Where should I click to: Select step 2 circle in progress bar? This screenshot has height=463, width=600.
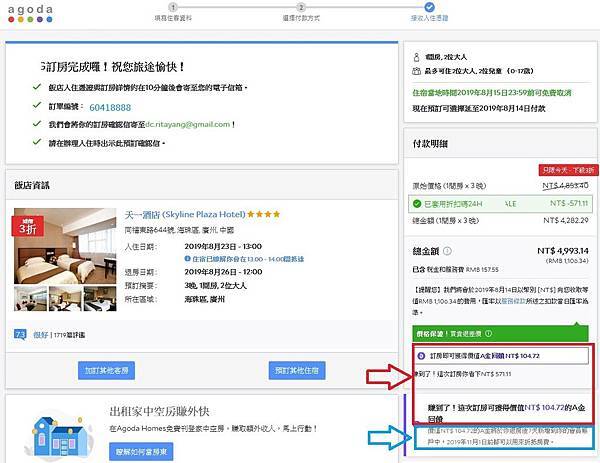[301, 7]
